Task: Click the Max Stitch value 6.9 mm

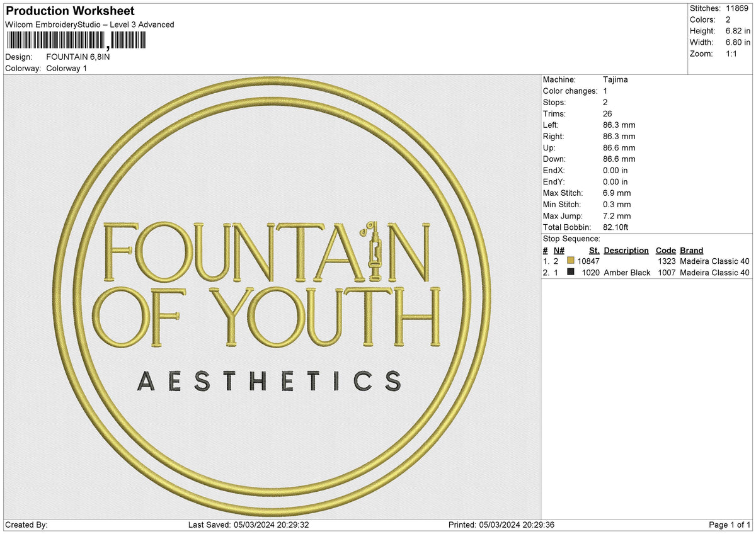Action: [617, 193]
